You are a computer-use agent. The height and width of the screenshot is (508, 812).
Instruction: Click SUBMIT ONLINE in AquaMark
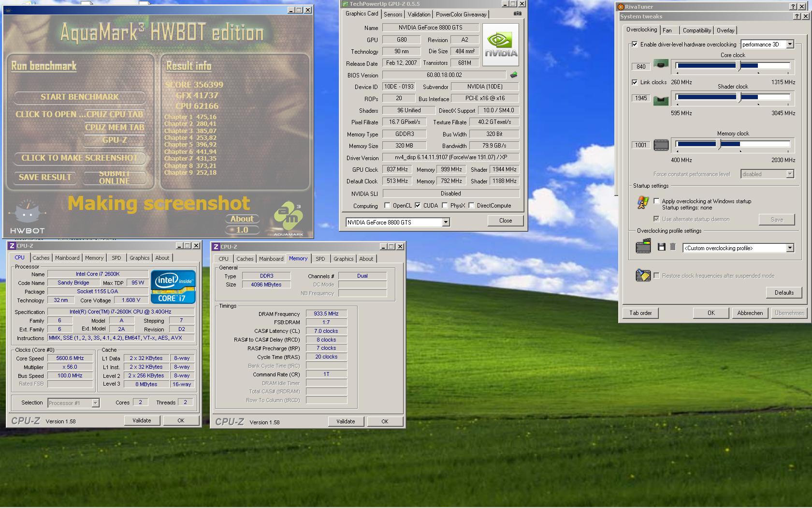tap(115, 177)
